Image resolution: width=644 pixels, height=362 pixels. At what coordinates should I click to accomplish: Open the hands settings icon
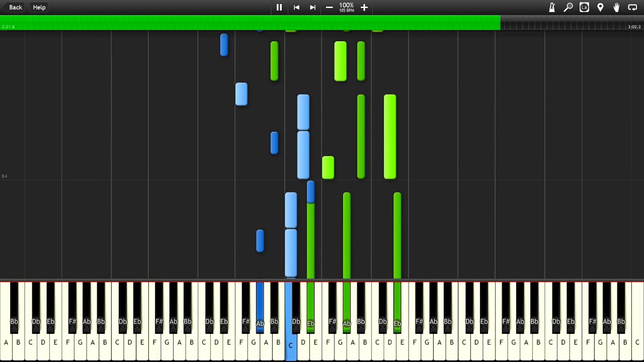(616, 7)
